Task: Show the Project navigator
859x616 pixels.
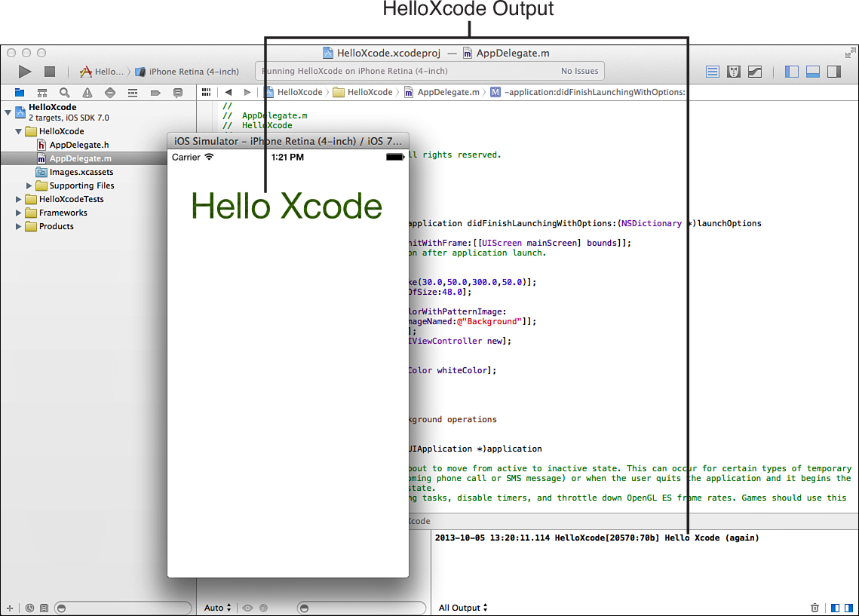Action: pos(20,93)
